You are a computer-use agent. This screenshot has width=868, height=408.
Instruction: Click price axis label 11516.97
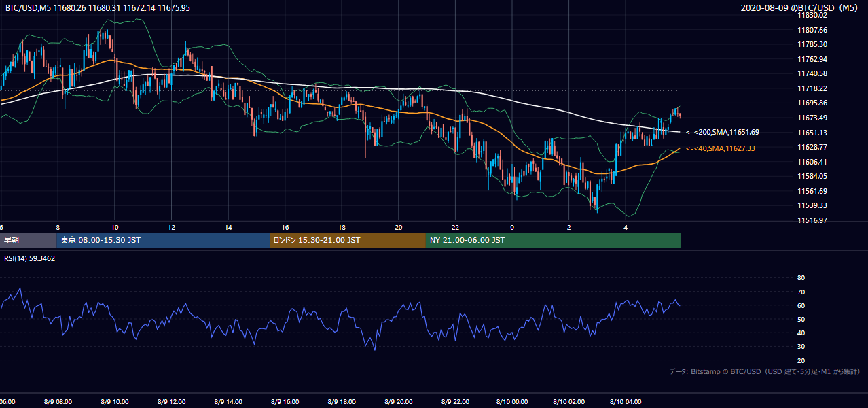click(x=812, y=220)
